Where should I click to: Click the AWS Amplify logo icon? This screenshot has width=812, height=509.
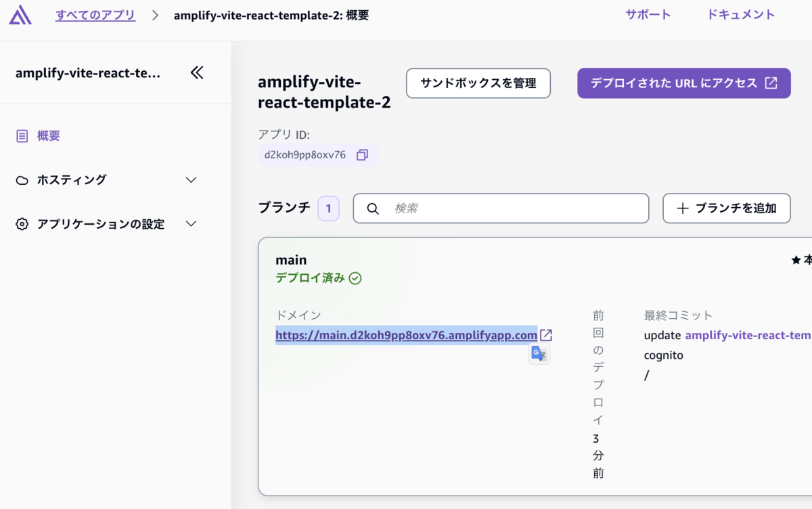click(20, 15)
